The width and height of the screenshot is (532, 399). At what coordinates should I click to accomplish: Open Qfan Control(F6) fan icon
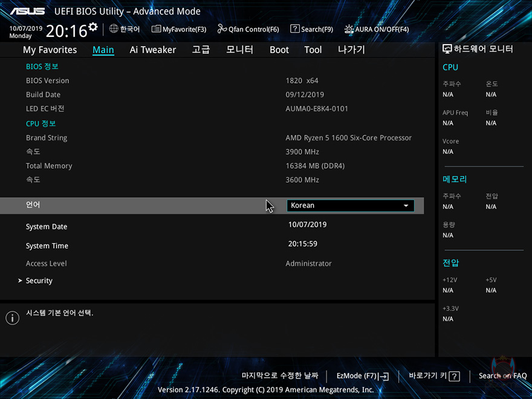[222, 29]
